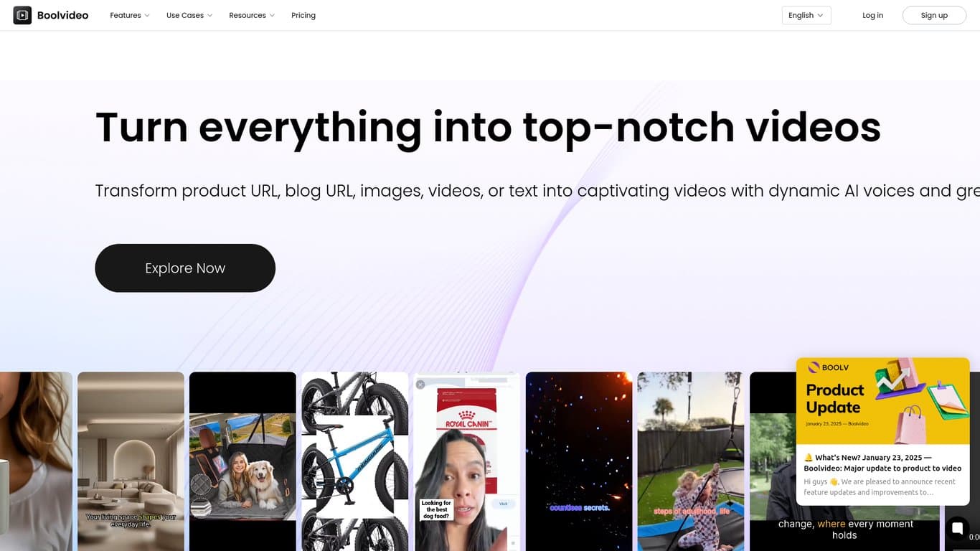This screenshot has height=551, width=980.
Task: Click the Explore Now button
Action: pos(185,268)
